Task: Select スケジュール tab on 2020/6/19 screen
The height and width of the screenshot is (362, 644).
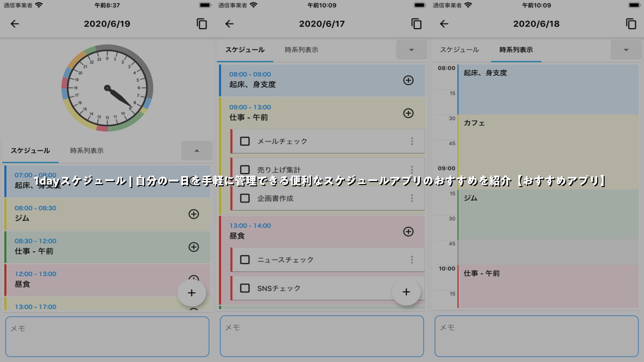Action: point(30,151)
